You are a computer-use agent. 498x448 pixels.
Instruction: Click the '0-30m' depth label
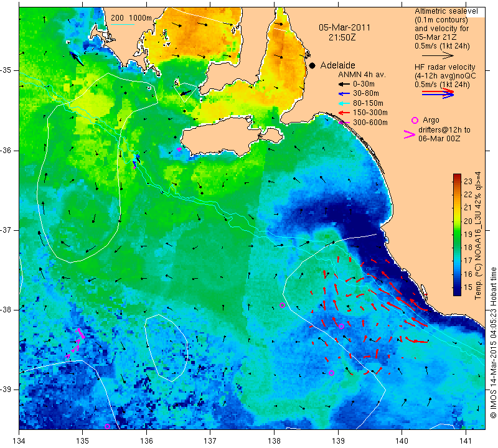364,84
